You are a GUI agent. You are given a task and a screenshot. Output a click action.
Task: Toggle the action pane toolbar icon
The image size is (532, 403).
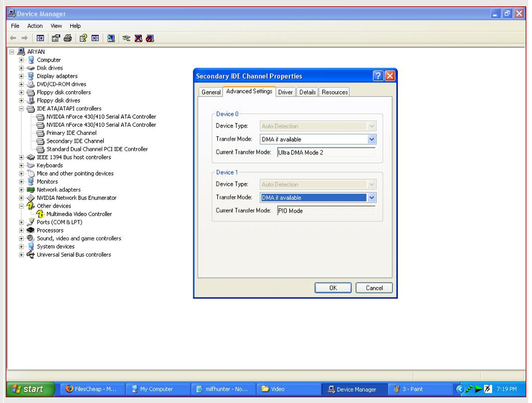[x=96, y=38]
